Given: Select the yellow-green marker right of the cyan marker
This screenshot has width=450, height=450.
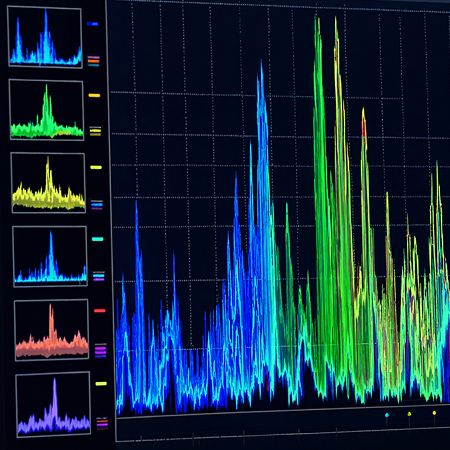Looking at the screenshot, I should [409, 414].
